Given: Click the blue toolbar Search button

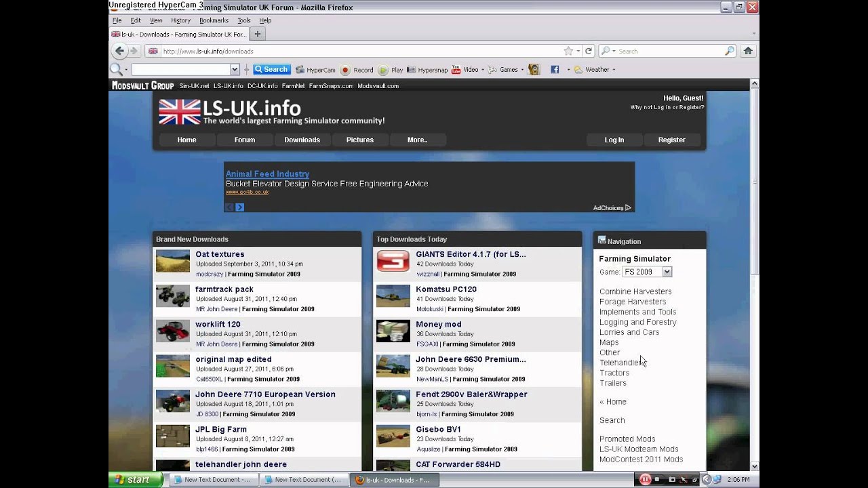Looking at the screenshot, I should (x=272, y=69).
